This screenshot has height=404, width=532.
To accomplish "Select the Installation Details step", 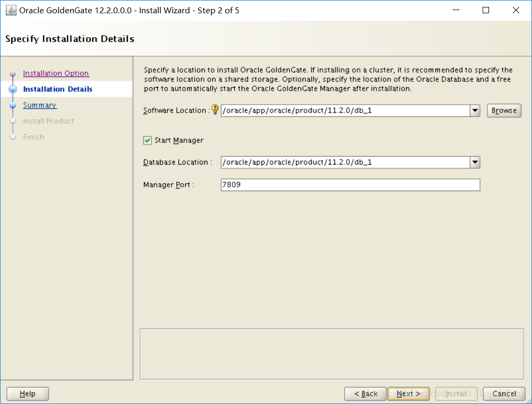I will 58,89.
